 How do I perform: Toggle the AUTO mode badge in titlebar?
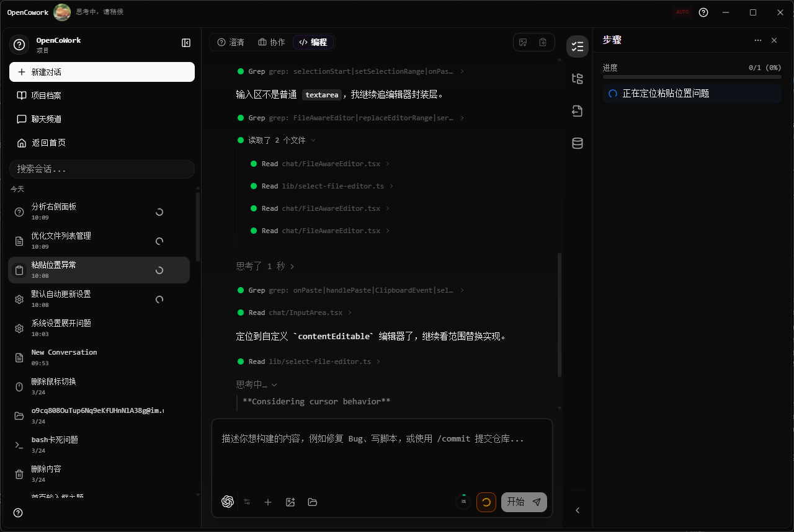(x=682, y=11)
